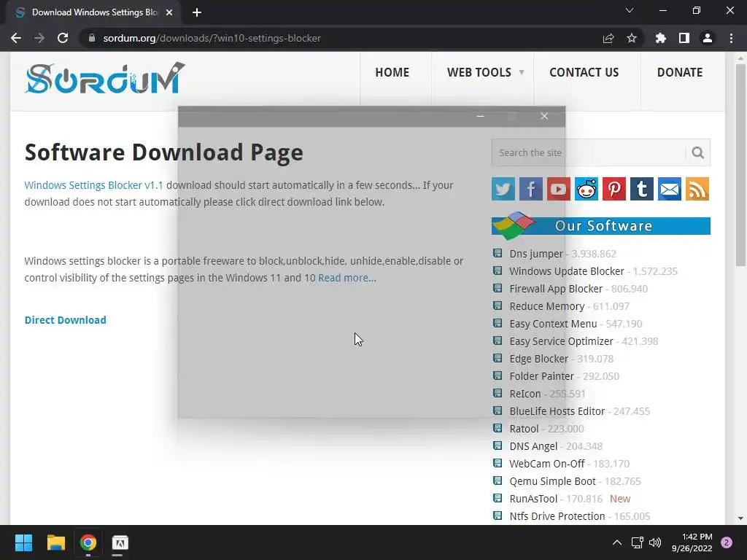Open Chrome side panel icon
Image resolution: width=747 pixels, height=560 pixels.
(684, 38)
